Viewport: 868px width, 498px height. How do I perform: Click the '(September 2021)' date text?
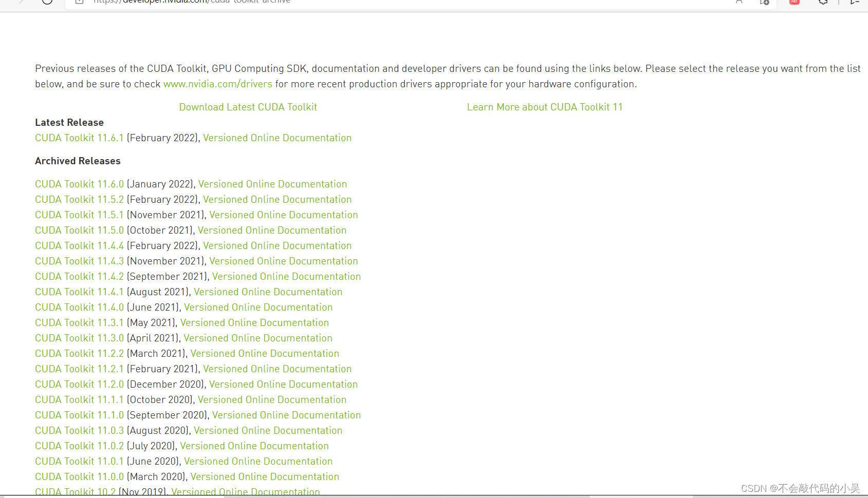click(x=168, y=277)
